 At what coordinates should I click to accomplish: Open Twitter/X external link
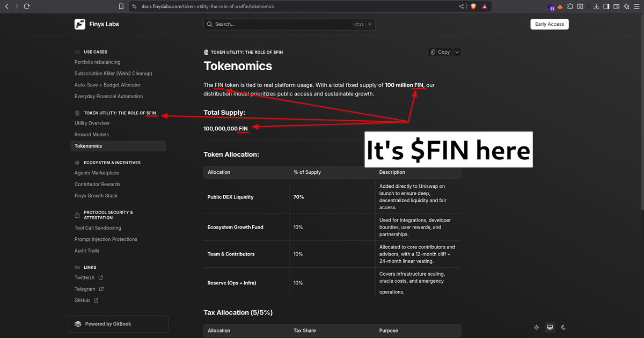(89, 277)
